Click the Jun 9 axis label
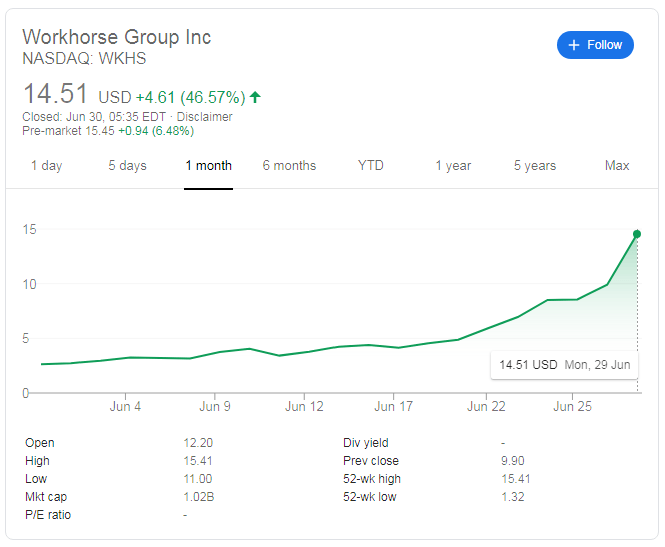 [x=215, y=407]
